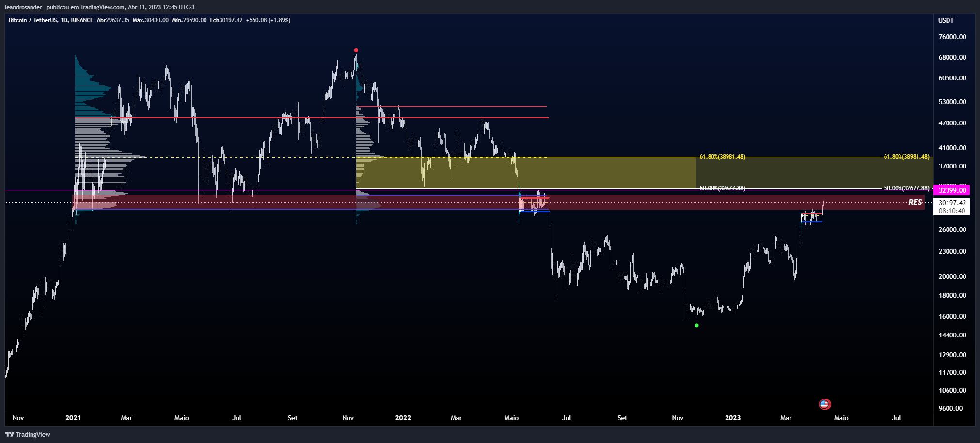This screenshot has width=980, height=443.
Task: Click the 68000.00 price axis label
Action: [x=952, y=57]
